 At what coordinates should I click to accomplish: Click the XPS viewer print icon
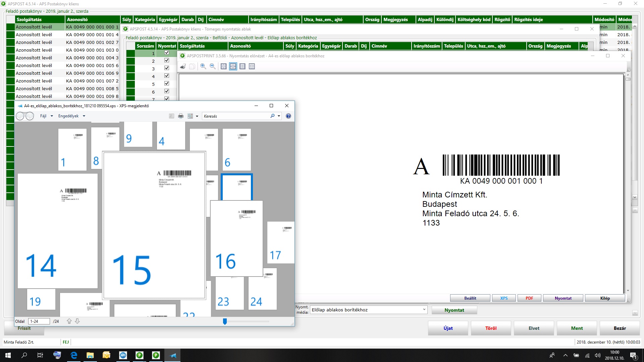181,116
